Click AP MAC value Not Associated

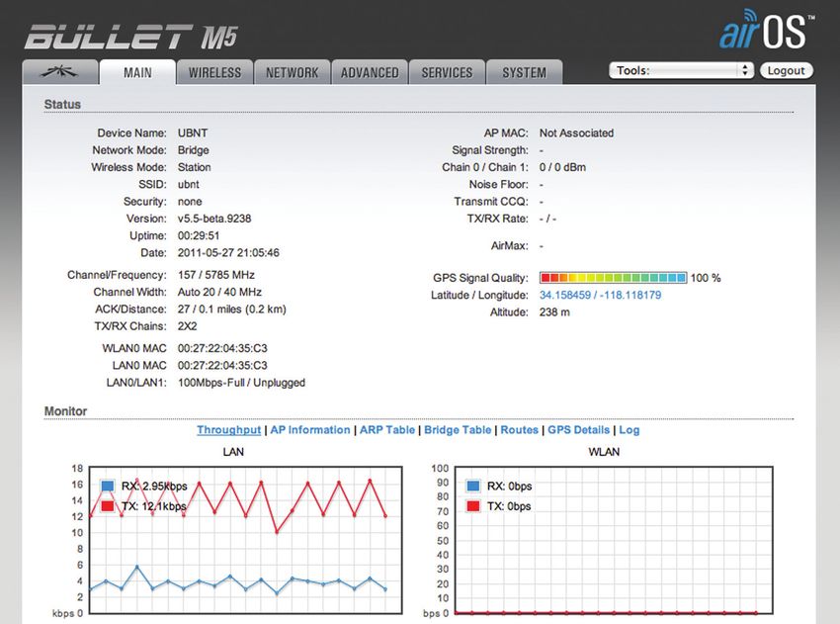pos(576,133)
